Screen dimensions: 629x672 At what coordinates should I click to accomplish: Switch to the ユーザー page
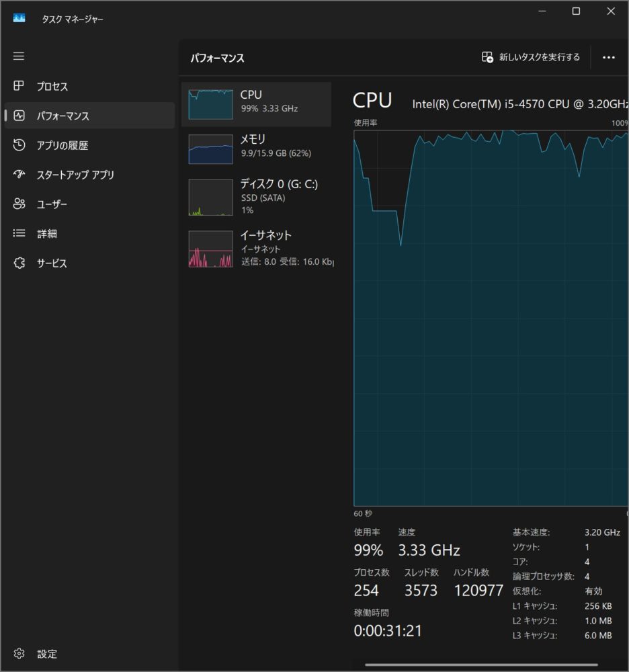click(x=89, y=204)
